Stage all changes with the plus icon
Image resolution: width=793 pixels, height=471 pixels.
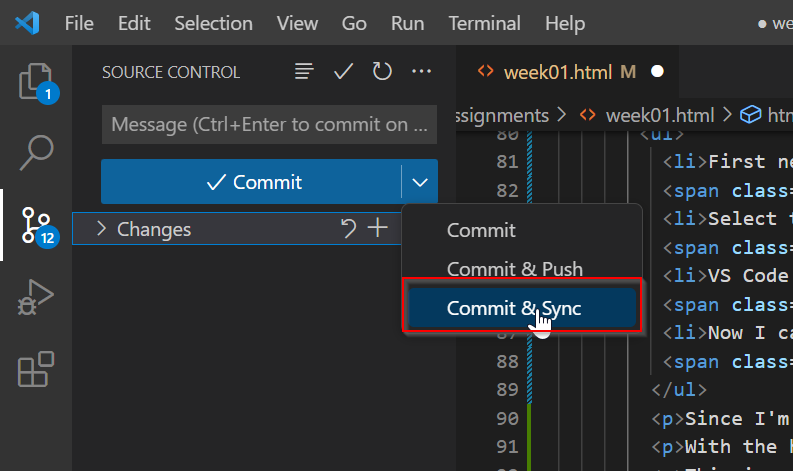pos(377,228)
